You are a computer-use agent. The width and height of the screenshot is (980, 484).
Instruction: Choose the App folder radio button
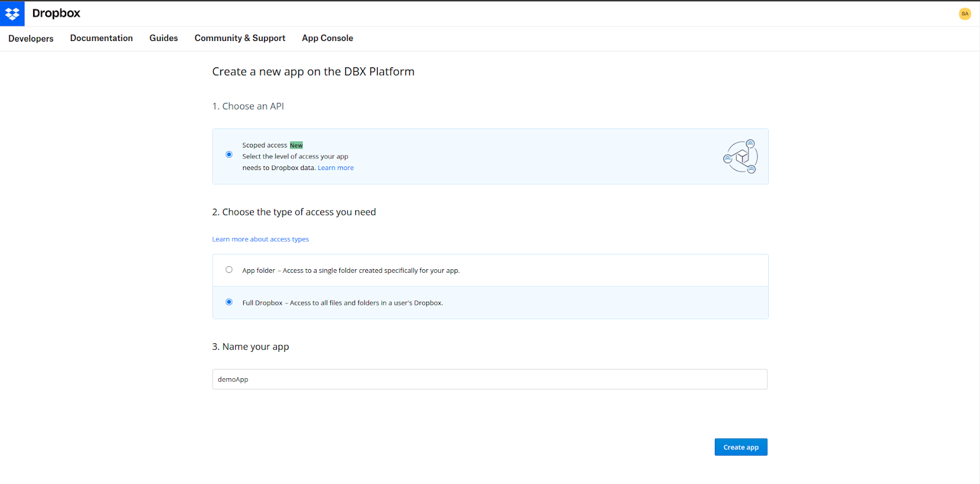click(229, 270)
